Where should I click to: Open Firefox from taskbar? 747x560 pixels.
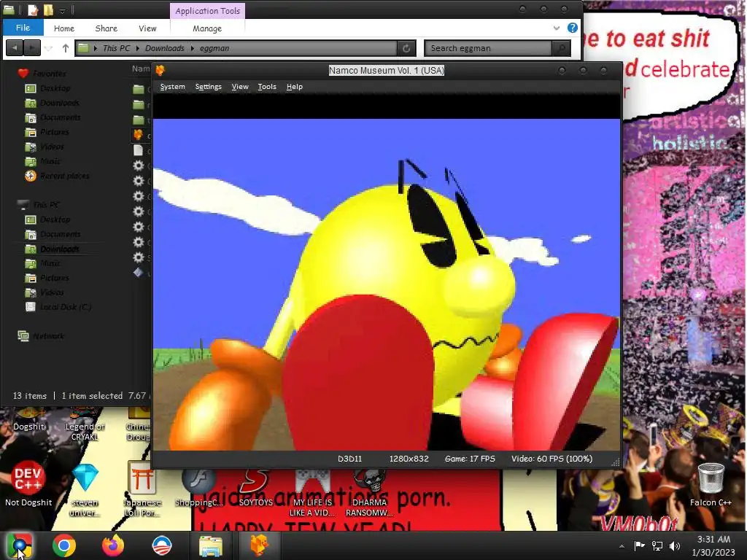point(113,545)
